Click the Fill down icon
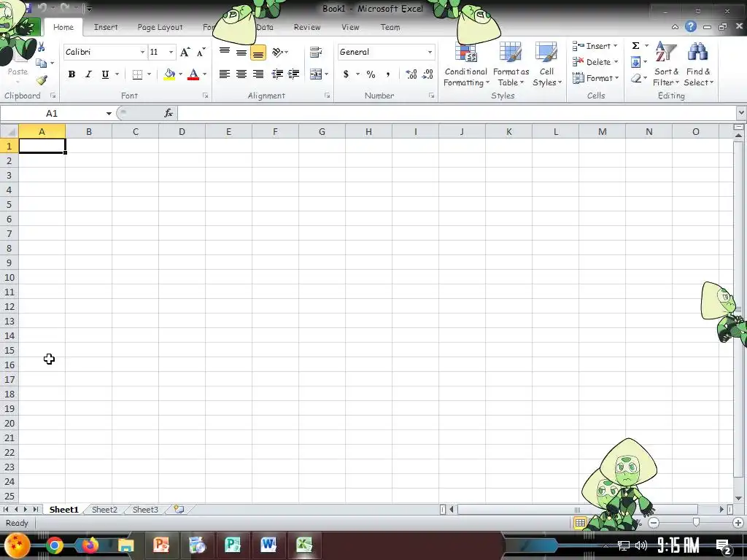The width and height of the screenshot is (747, 560). (x=635, y=62)
